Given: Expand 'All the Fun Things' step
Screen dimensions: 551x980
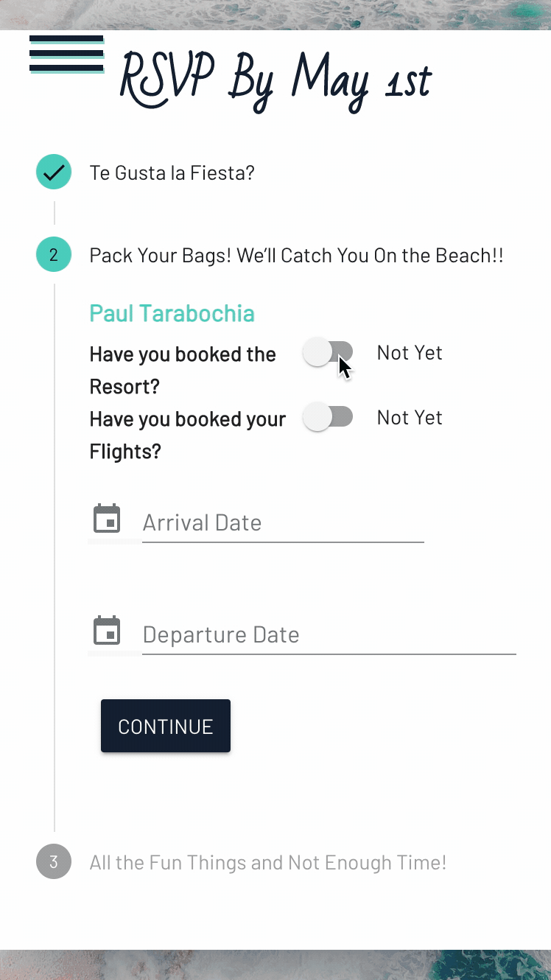Looking at the screenshot, I should click(268, 862).
